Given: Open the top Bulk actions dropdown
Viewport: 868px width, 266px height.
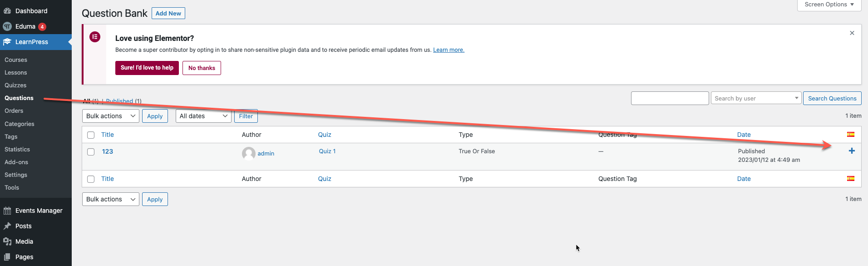Looking at the screenshot, I should [111, 116].
